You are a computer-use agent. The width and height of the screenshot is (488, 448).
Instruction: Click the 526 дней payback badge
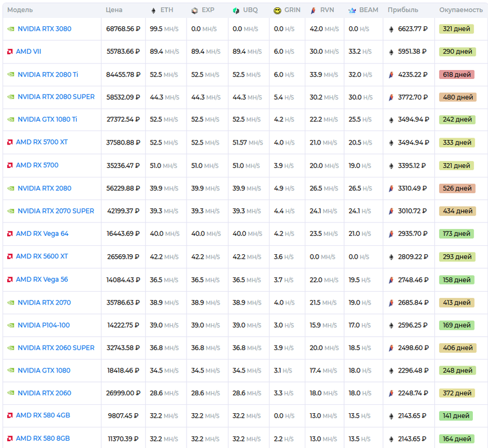[x=457, y=189]
